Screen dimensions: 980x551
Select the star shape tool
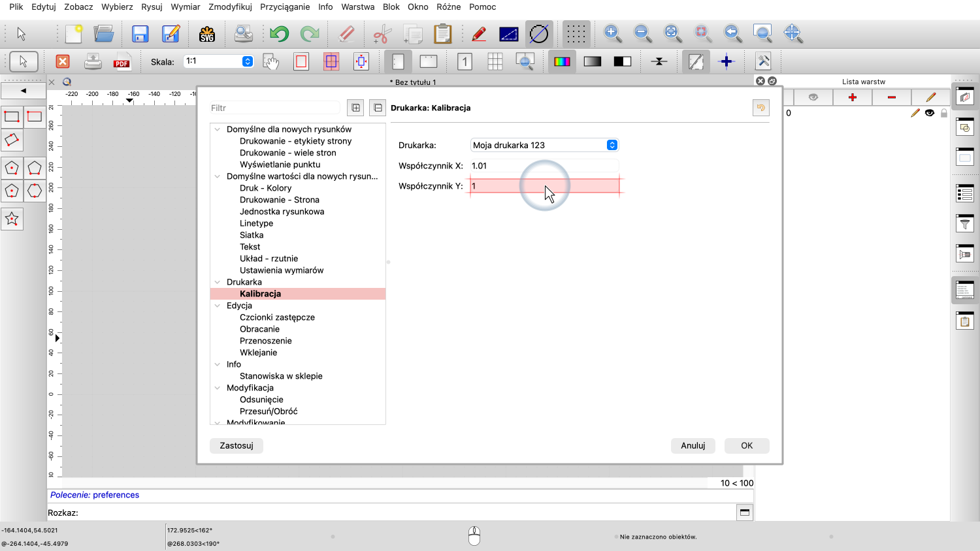click(x=12, y=219)
